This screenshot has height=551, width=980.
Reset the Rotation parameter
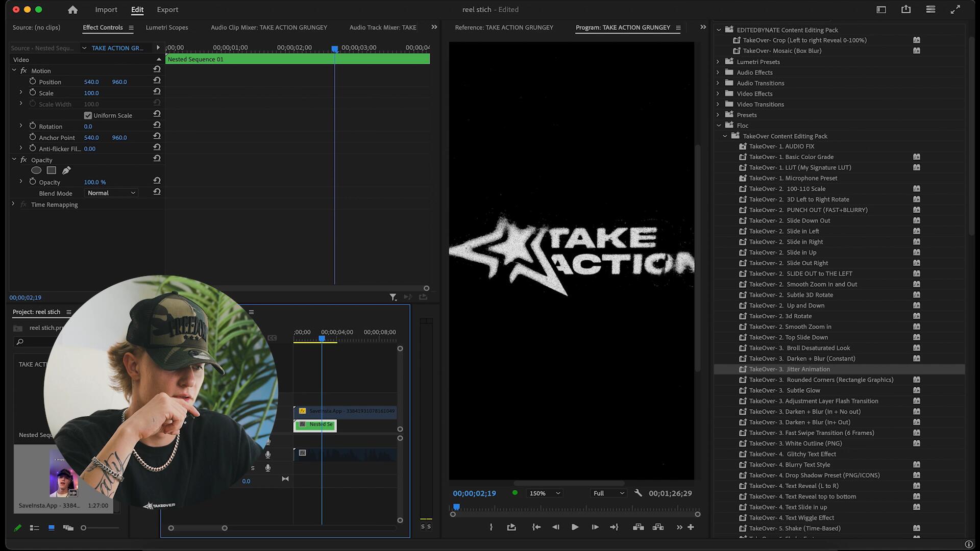(157, 126)
